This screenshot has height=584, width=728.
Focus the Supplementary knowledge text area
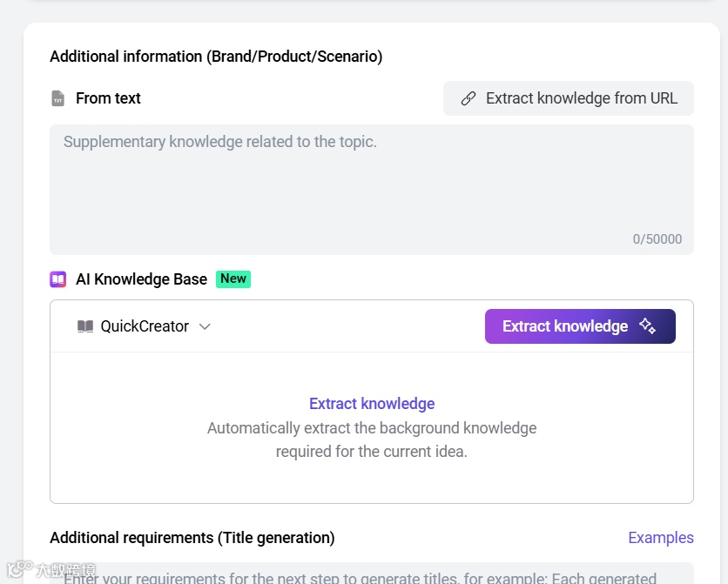point(372,189)
